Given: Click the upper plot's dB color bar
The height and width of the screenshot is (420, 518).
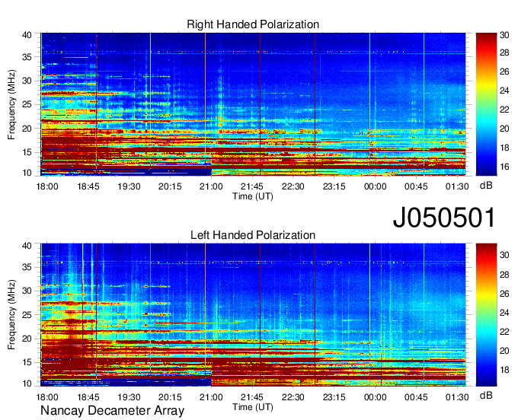Looking at the screenshot, I should 486,104.
